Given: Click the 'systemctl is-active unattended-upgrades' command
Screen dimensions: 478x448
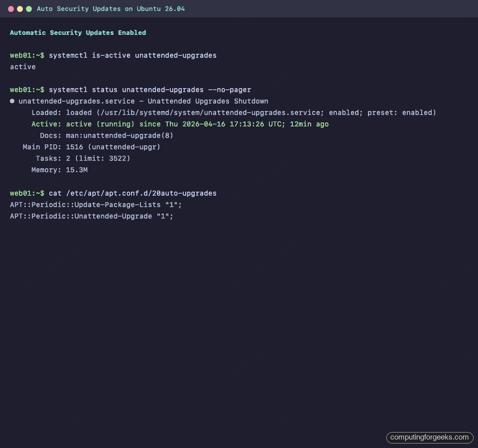Looking at the screenshot, I should (x=132, y=55).
